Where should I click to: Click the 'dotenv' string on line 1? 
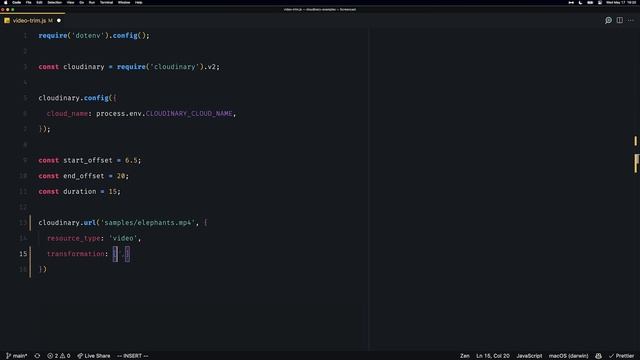[x=88, y=36]
